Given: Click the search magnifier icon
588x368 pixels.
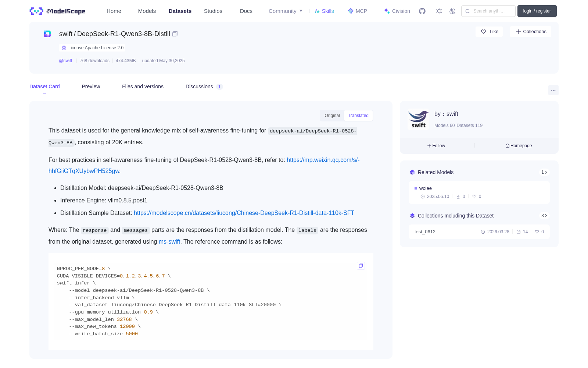Looking at the screenshot, I should pos(467,11).
